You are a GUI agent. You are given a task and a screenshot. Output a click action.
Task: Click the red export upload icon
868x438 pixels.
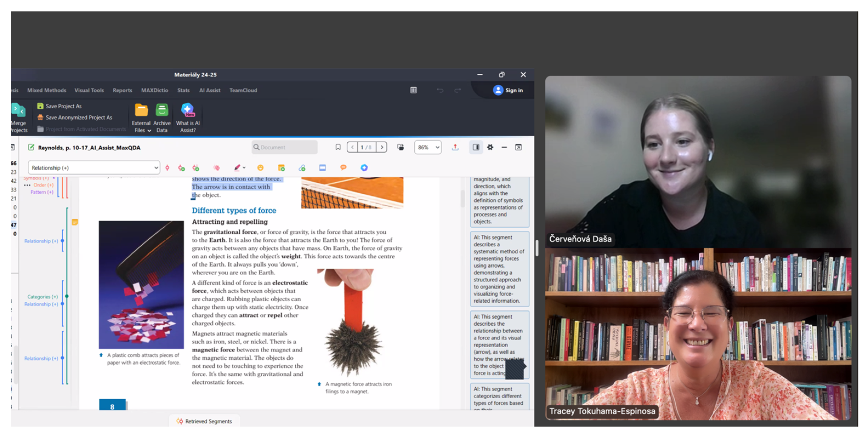click(x=455, y=147)
